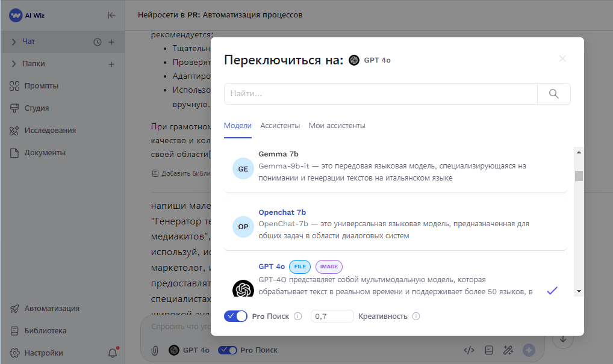
Task: Click the Найти search input field
Action: tap(381, 94)
